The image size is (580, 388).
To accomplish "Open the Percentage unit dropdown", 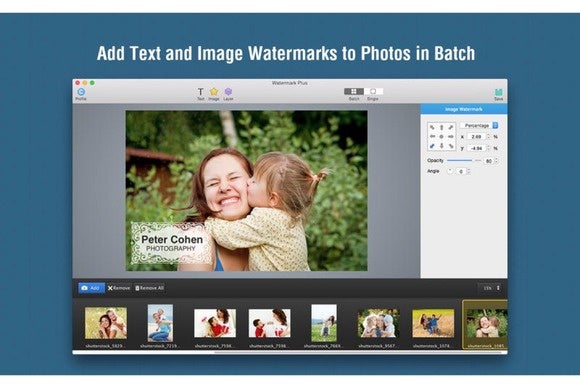I will click(479, 126).
